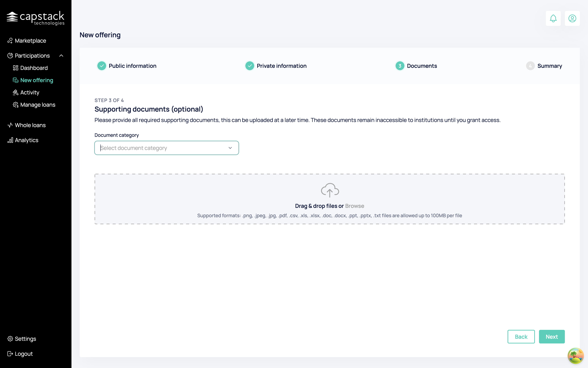Click the New offering page heading
This screenshot has height=368, width=588.
(x=100, y=35)
